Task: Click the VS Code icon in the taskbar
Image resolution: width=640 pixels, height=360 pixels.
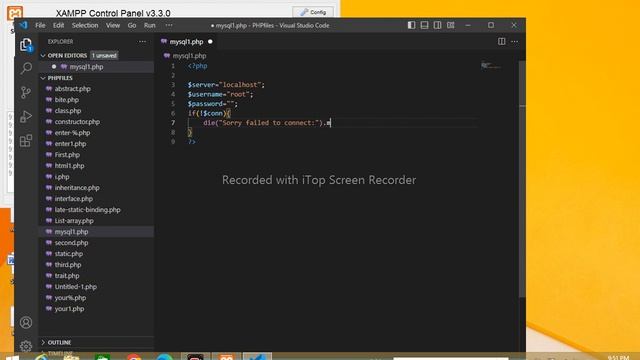Action: pyautogui.click(x=257, y=356)
